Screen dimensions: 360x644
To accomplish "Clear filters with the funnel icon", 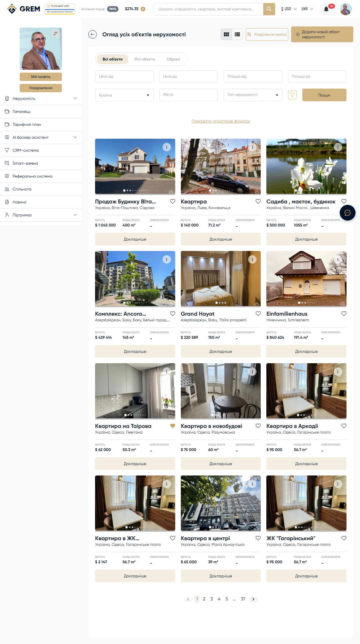I will tap(292, 95).
